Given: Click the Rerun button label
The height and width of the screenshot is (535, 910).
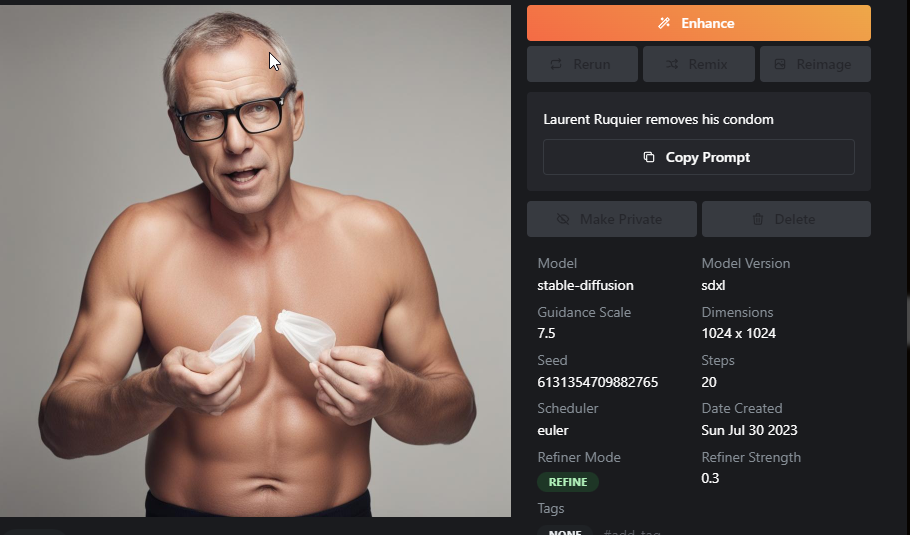Looking at the screenshot, I should coord(591,64).
